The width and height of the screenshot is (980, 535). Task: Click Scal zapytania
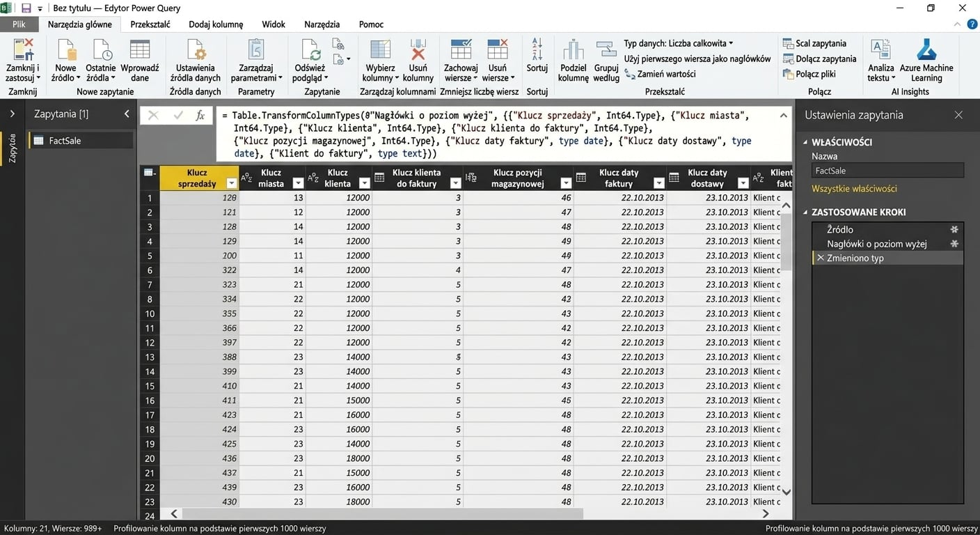(x=814, y=43)
